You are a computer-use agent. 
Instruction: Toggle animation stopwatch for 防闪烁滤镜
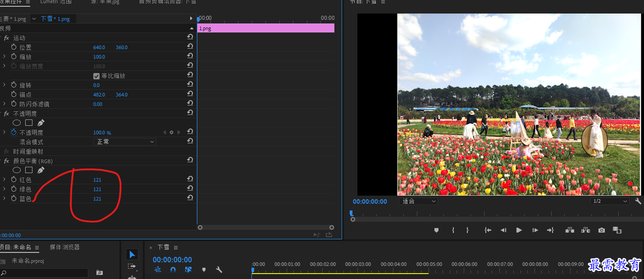point(14,104)
